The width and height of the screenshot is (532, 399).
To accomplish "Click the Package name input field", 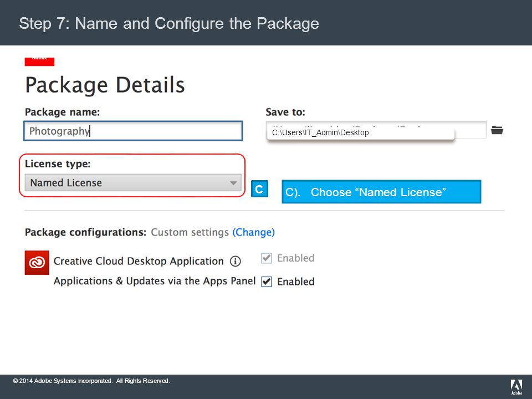I will pyautogui.click(x=133, y=131).
